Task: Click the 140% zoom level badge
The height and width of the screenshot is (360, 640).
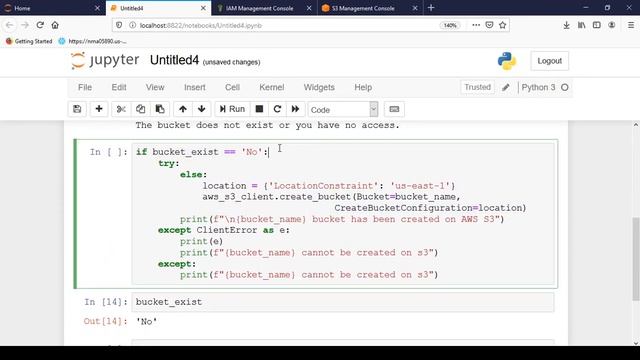Action: (450, 25)
